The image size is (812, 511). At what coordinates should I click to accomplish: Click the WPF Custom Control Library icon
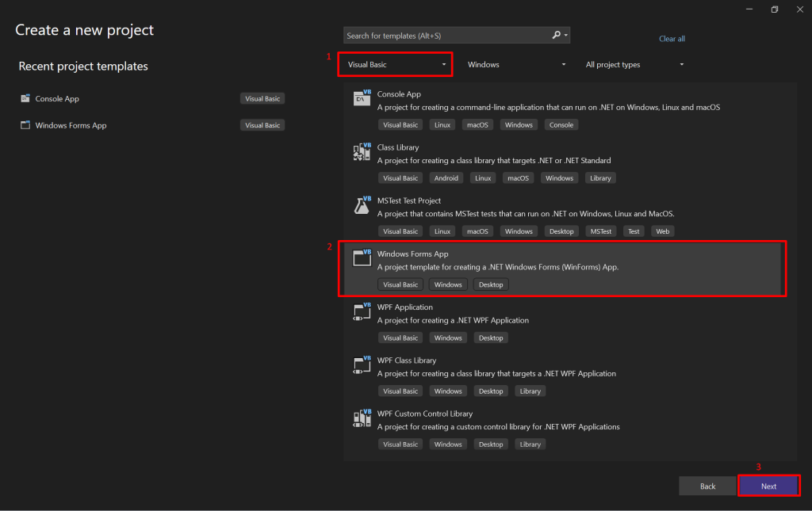coord(362,418)
